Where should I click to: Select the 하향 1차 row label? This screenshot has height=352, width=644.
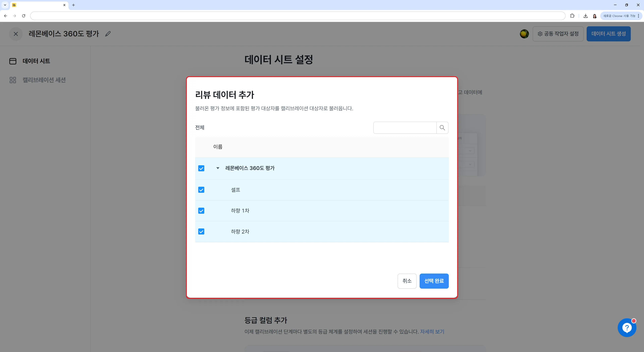tap(240, 211)
